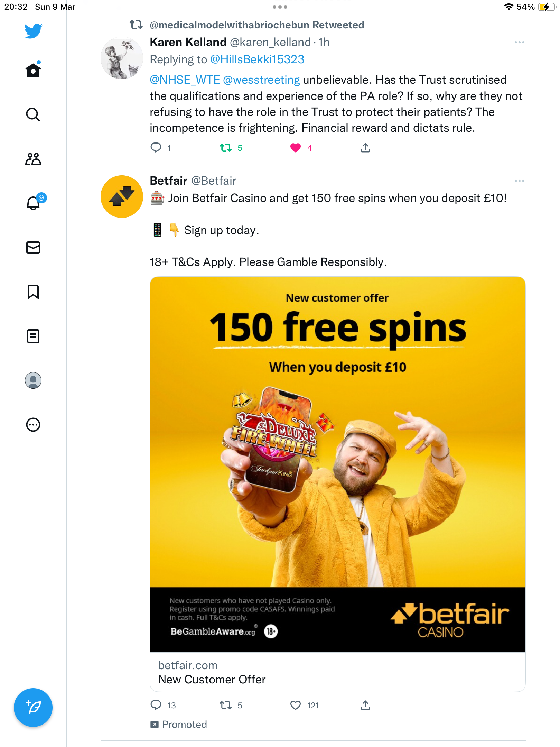Viewport: 560px width, 747px height.
Task: Open the Home feed from the sidebar
Action: [x=33, y=70]
